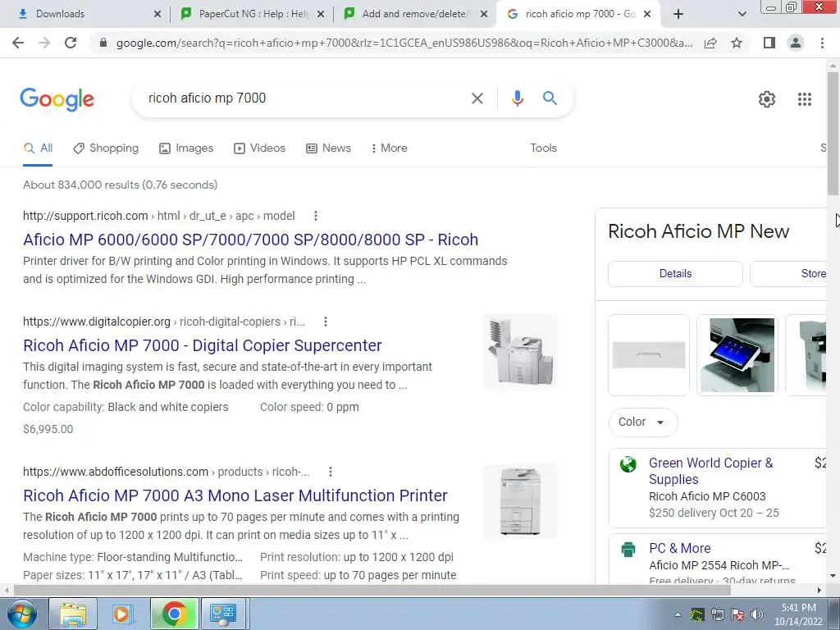Select the white tray product image
The image size is (840, 630).
(649, 355)
